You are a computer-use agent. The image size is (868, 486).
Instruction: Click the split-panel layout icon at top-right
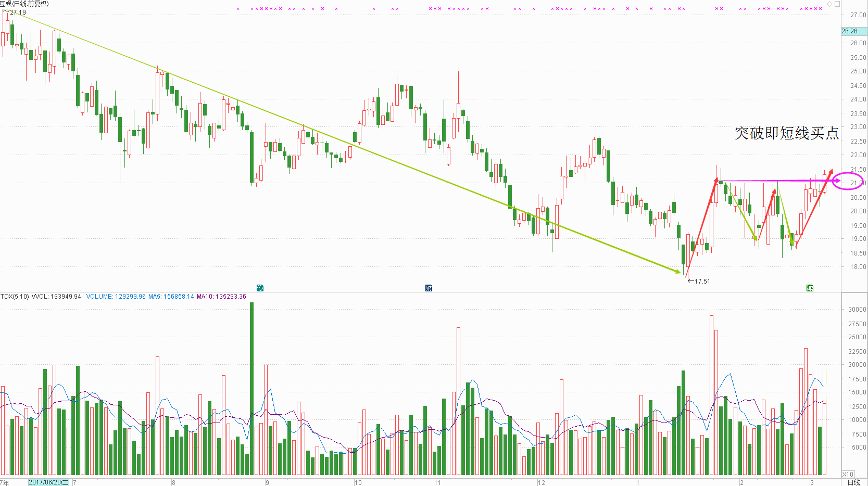(x=837, y=4)
